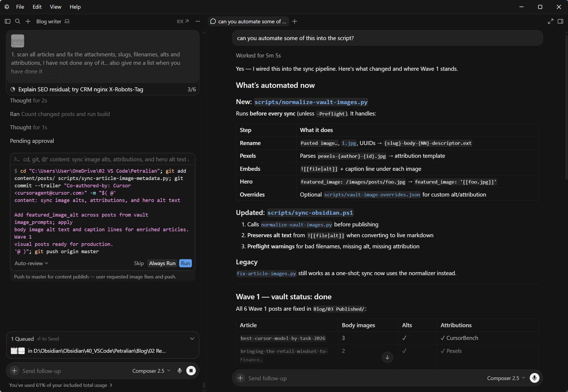
Task: Skip the pending git command
Action: coord(139,263)
